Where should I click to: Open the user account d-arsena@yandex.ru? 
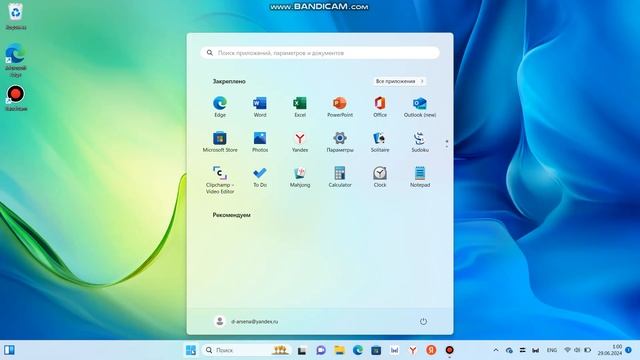point(246,321)
